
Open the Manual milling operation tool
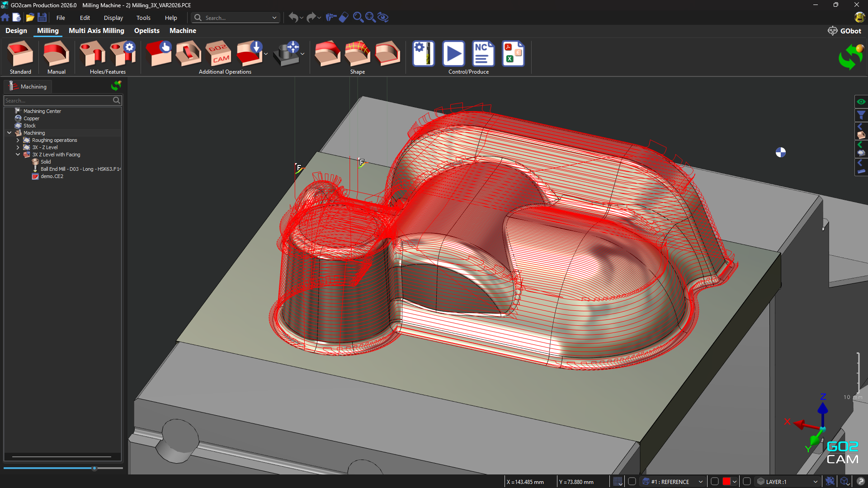[x=55, y=53]
